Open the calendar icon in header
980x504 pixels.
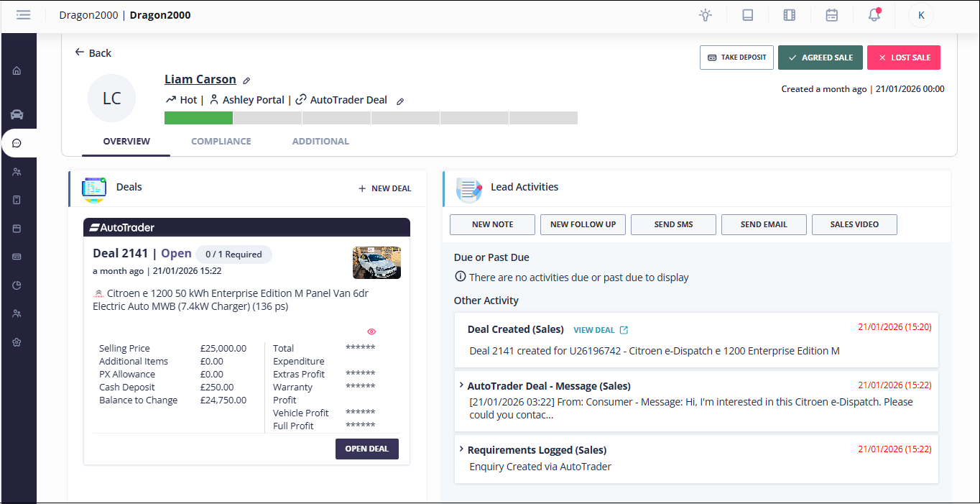pos(831,15)
